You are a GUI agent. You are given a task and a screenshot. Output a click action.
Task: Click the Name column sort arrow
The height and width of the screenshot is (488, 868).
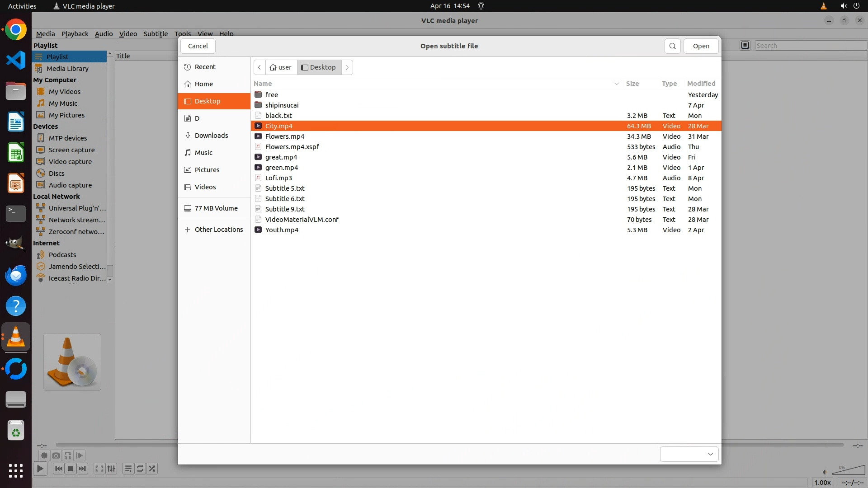pyautogui.click(x=616, y=84)
